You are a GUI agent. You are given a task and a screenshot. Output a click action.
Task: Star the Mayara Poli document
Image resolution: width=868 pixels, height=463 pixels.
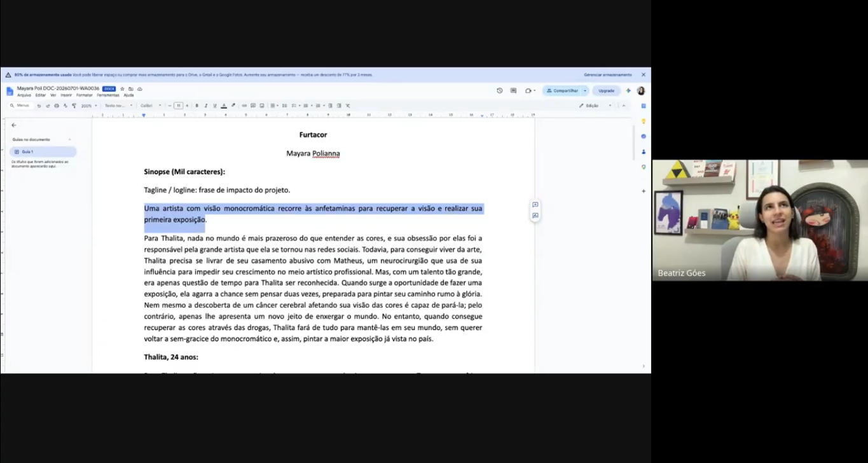tap(122, 88)
